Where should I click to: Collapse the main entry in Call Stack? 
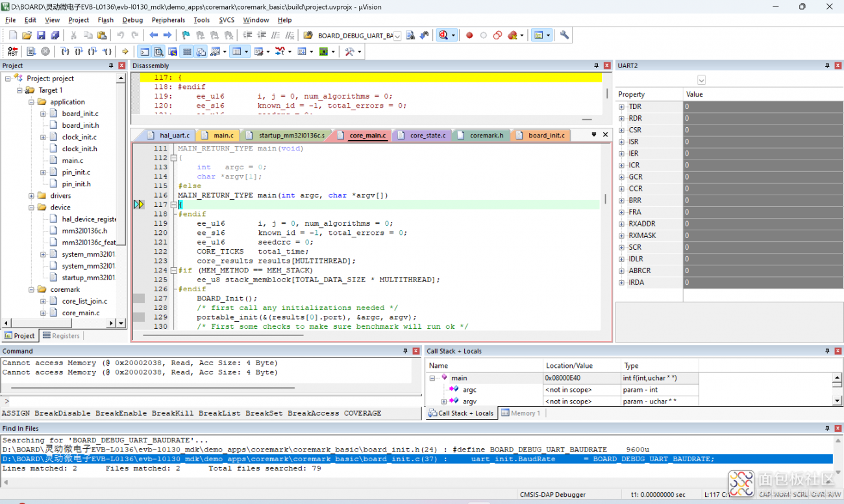tap(432, 378)
